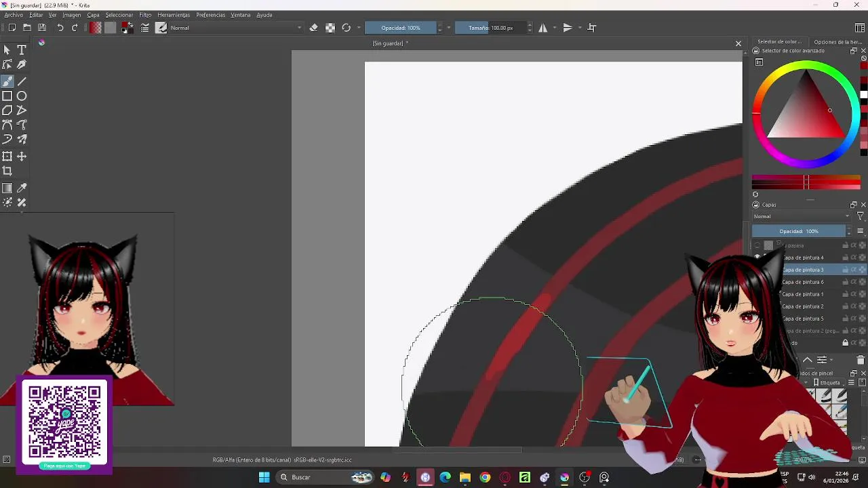Open the workspace chooser in toolbar
868x488 pixels.
[x=860, y=28]
